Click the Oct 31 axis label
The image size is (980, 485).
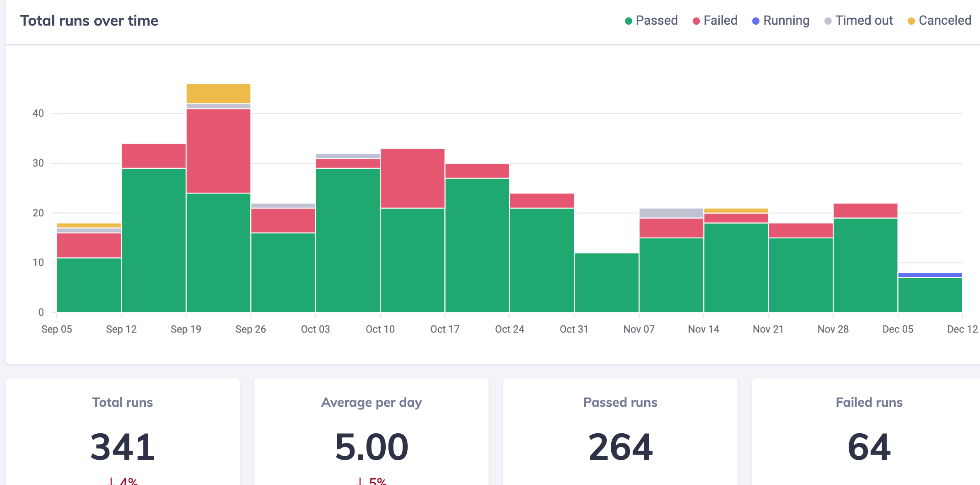(x=574, y=329)
